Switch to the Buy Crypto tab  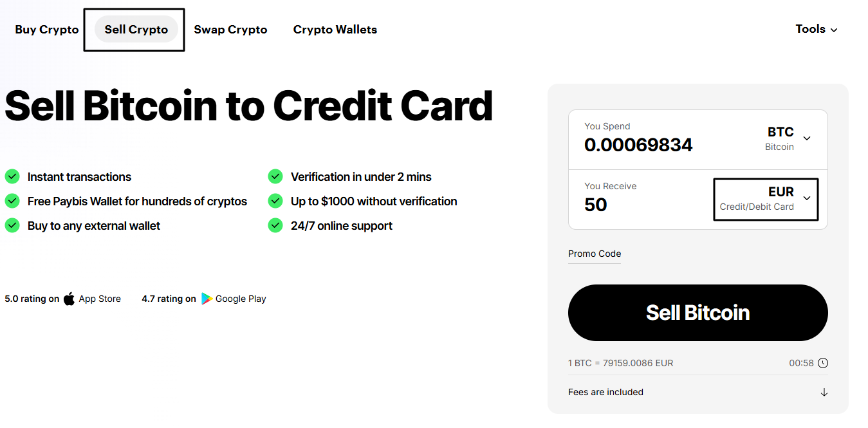46,29
